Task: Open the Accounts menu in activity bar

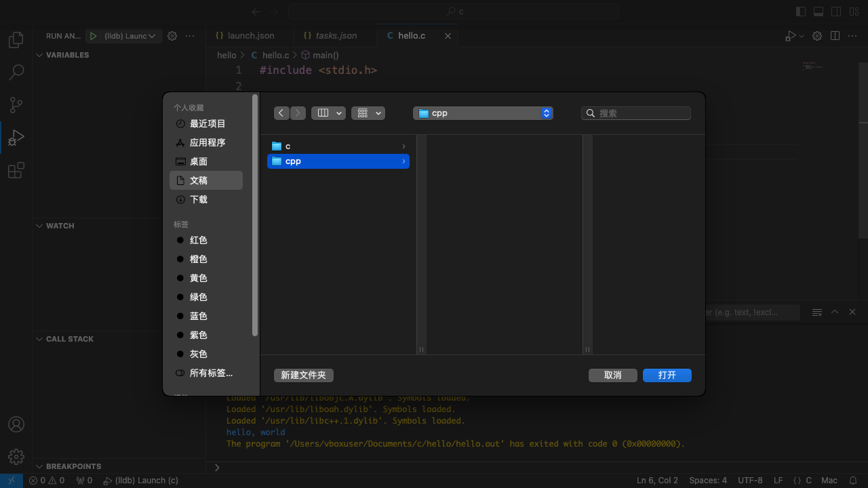Action: pos(16,424)
